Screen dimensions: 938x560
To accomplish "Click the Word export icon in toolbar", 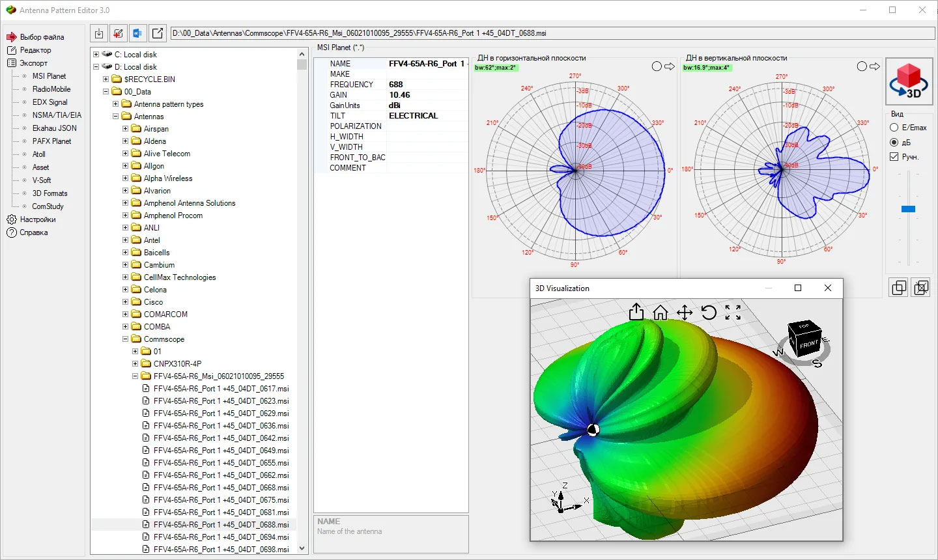I will (x=137, y=33).
